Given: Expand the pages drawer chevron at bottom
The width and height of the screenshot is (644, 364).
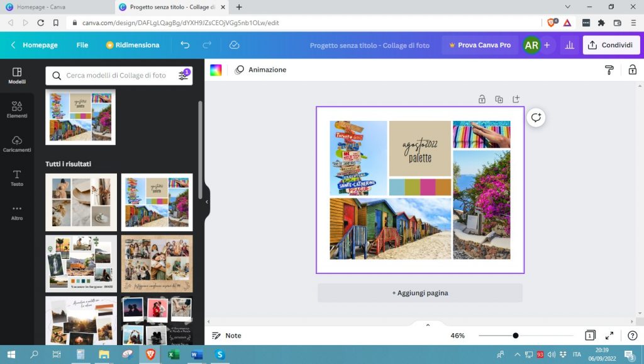Looking at the screenshot, I should point(428,325).
